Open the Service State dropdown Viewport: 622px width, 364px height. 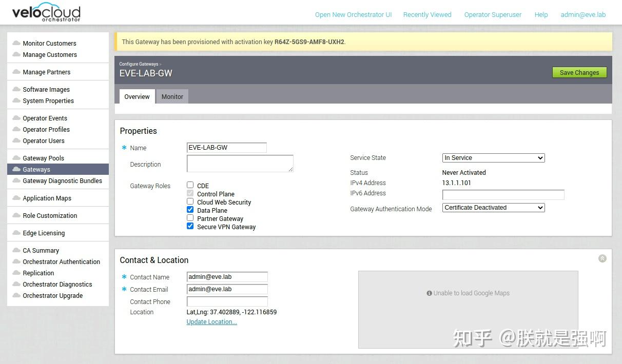(493, 158)
